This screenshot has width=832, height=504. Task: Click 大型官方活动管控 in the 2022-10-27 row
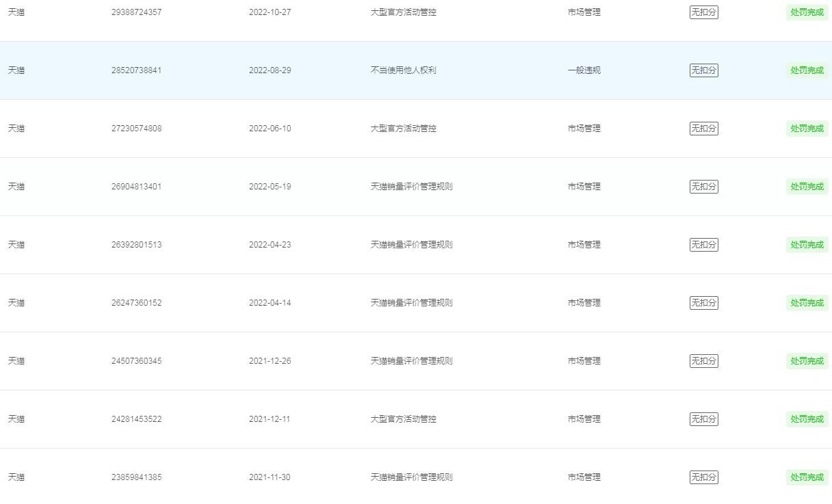coord(404,12)
